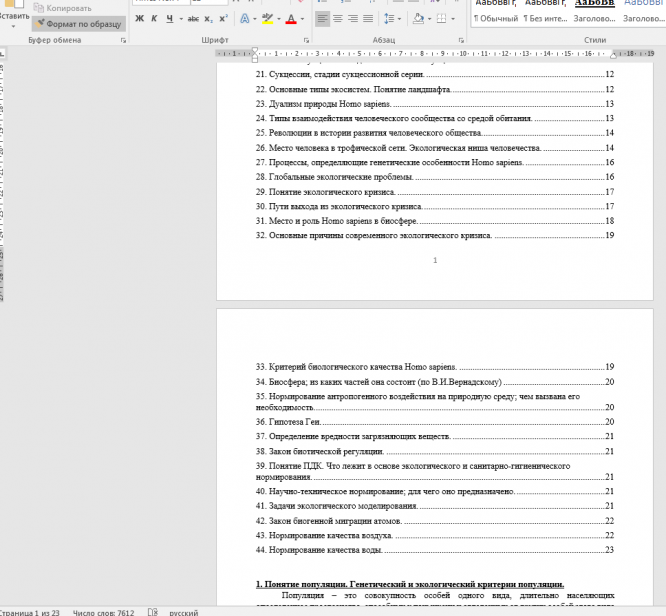Toggle strikethrough text (abc)

193,19
